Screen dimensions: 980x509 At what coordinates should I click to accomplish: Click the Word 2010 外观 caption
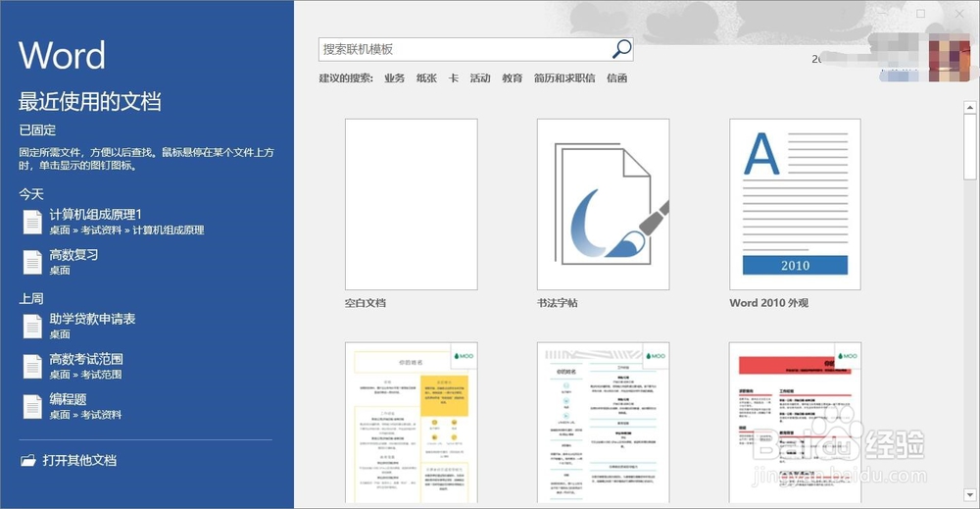pos(768,303)
